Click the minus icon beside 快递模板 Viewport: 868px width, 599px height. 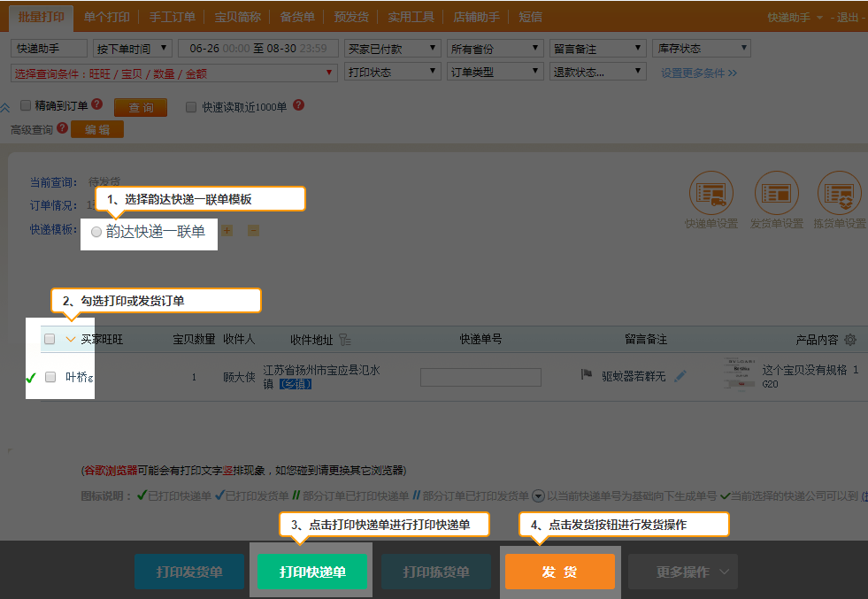tap(253, 231)
